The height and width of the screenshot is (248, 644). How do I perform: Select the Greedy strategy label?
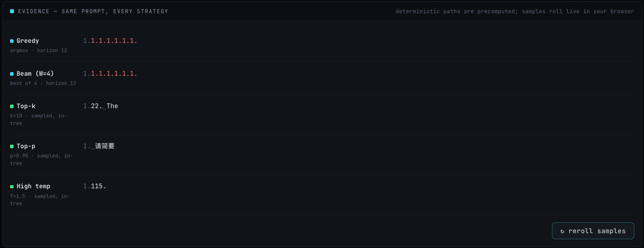(x=28, y=41)
